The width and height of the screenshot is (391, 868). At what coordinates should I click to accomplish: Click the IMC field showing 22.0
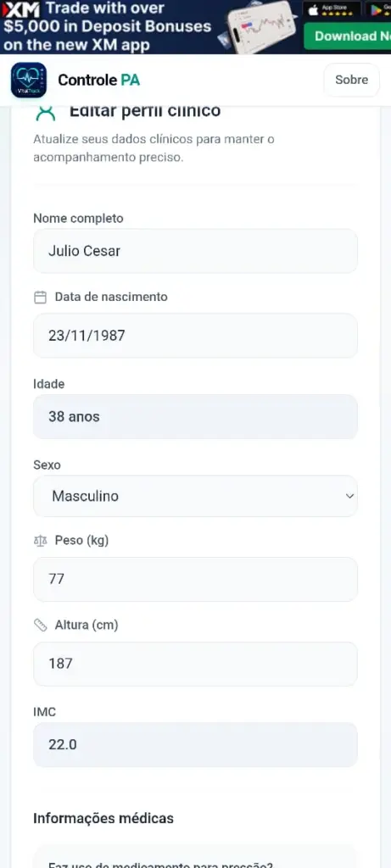tap(195, 744)
